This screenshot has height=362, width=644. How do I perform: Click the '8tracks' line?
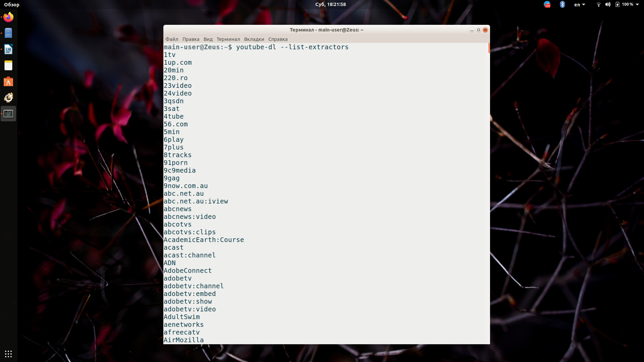pos(177,155)
